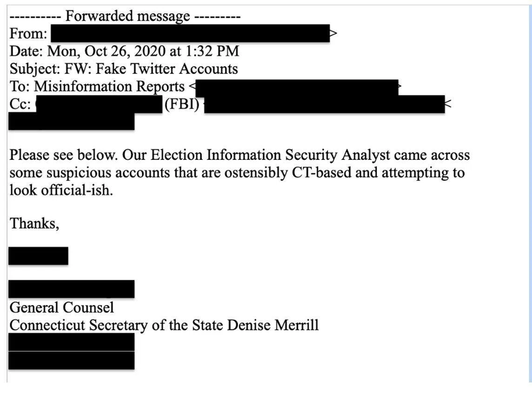
Task: Click the redacted name below "Thanks,"
Action: pyautogui.click(x=38, y=256)
